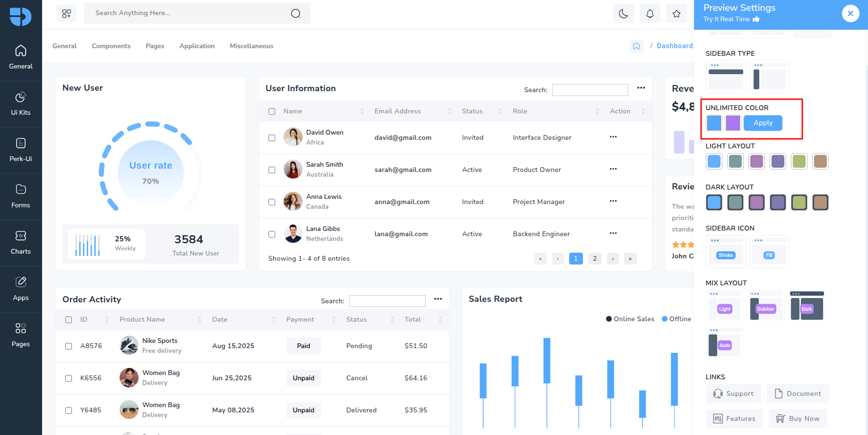Open Charts in the sidebar

(x=21, y=243)
